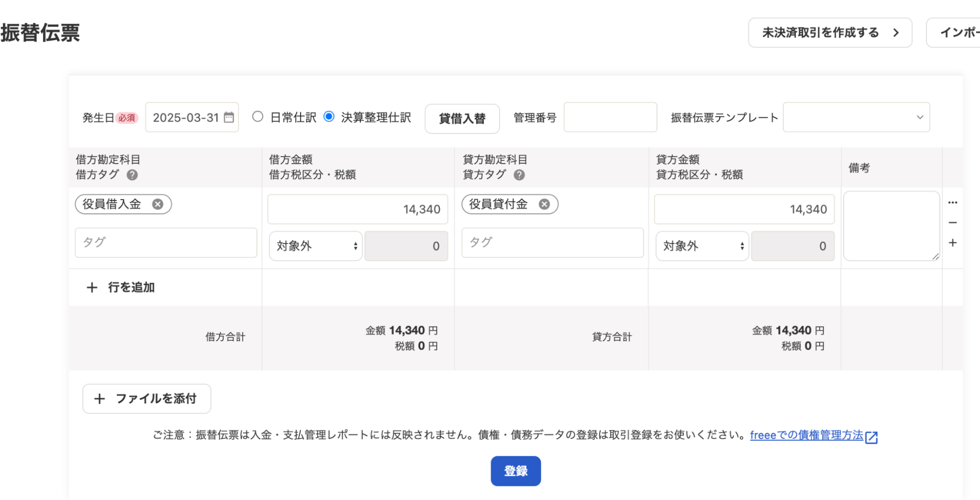Viewport: 980px width, 500px height.
Task: Insert a row with the plus icon
Action: click(x=953, y=243)
